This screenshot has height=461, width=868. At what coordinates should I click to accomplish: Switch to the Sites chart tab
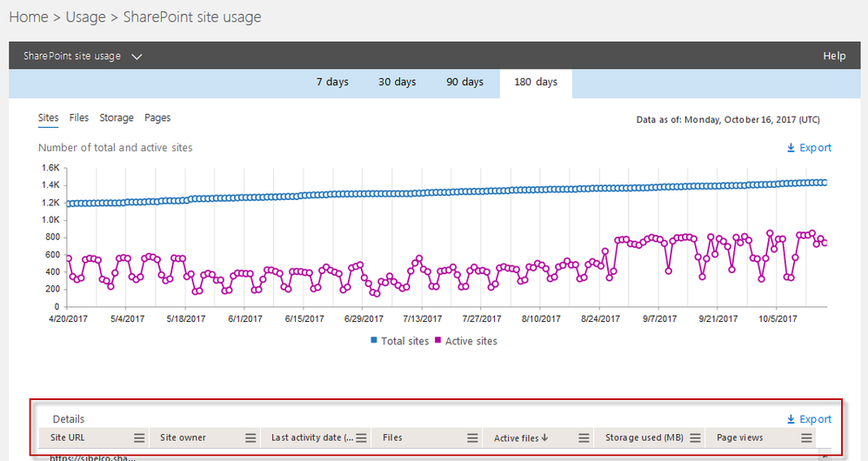pyautogui.click(x=48, y=118)
